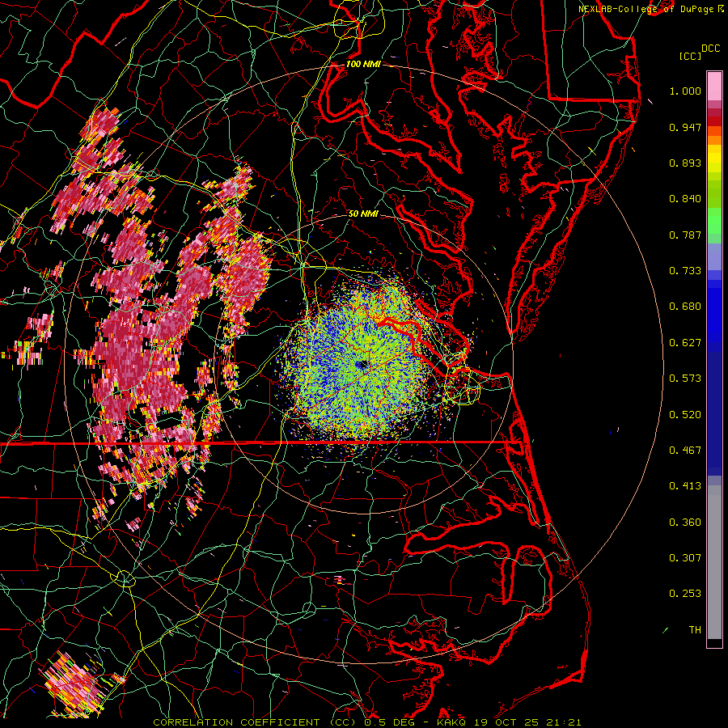The width and height of the screenshot is (728, 728).
Task: Select the 0.733 legend value
Action: (685, 271)
